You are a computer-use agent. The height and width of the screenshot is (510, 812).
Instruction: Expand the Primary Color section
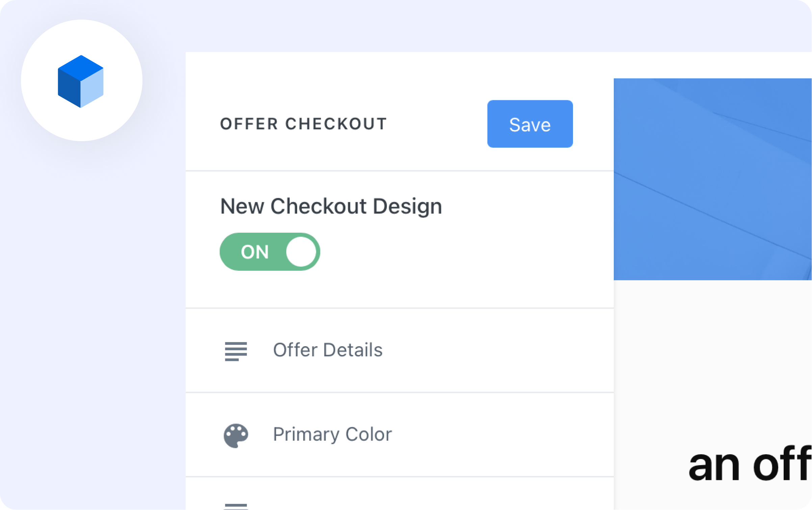[400, 435]
